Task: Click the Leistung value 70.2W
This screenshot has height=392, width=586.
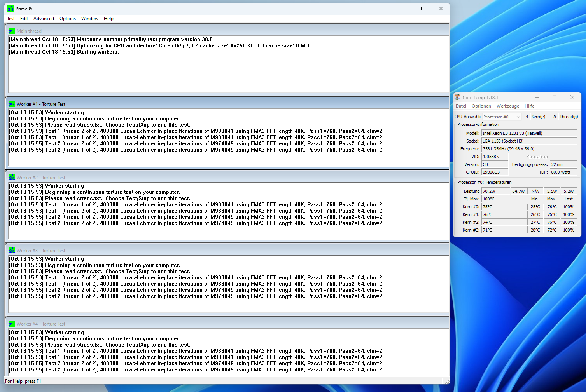Action: 496,191
